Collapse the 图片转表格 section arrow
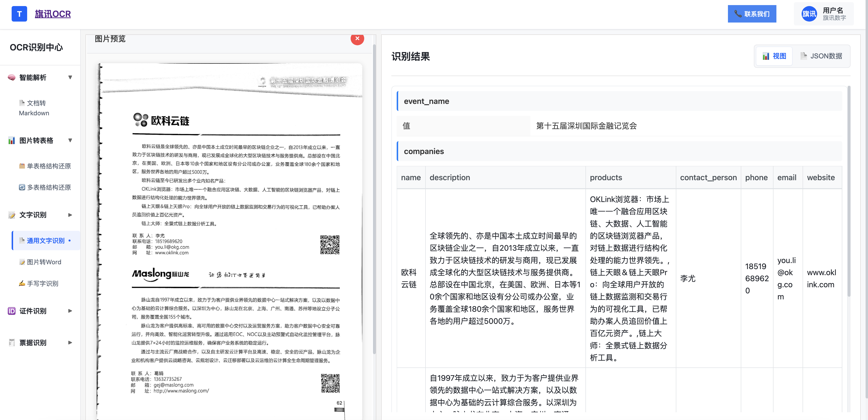The image size is (868, 420). pyautogui.click(x=70, y=140)
